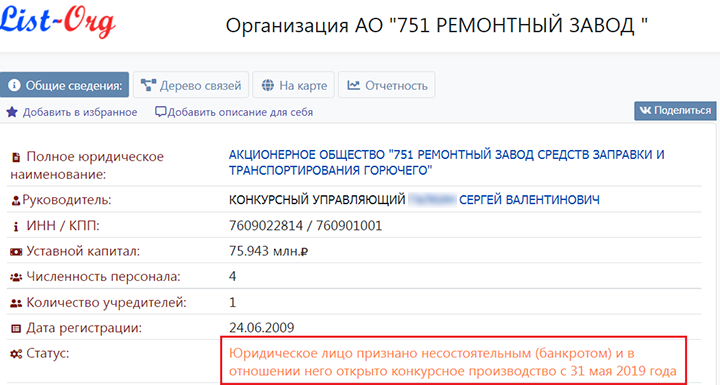
Task: Click the Уставной капитал label
Action: (x=83, y=251)
